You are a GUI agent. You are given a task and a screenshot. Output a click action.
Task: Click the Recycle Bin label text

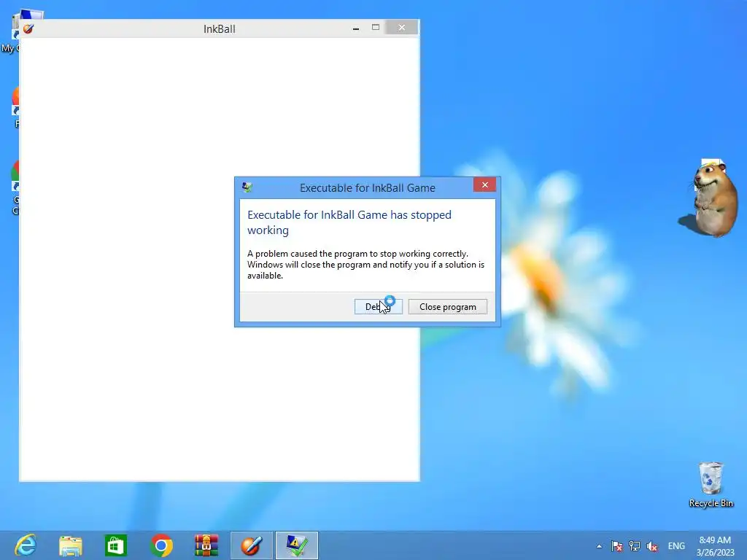pyautogui.click(x=711, y=503)
